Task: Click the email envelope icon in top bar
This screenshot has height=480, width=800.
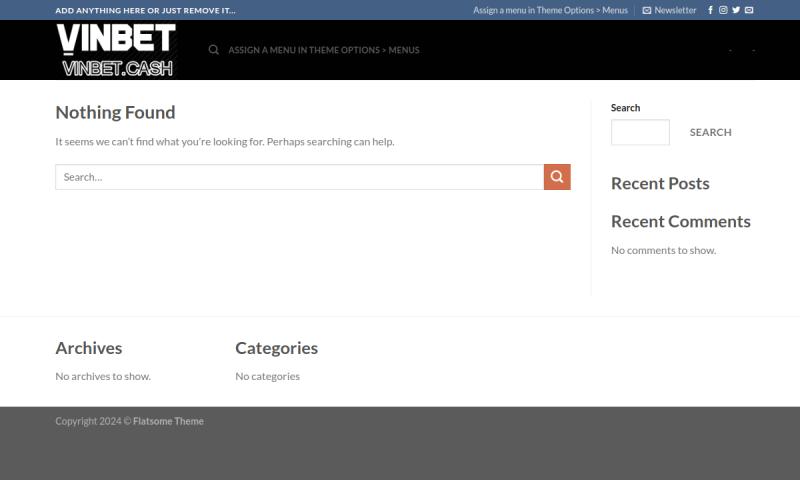Action: tap(749, 10)
